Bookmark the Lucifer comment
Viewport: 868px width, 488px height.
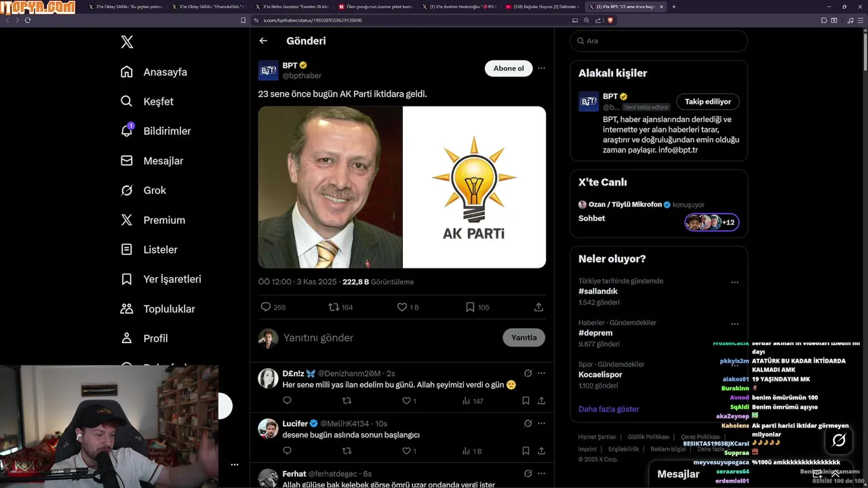[526, 451]
